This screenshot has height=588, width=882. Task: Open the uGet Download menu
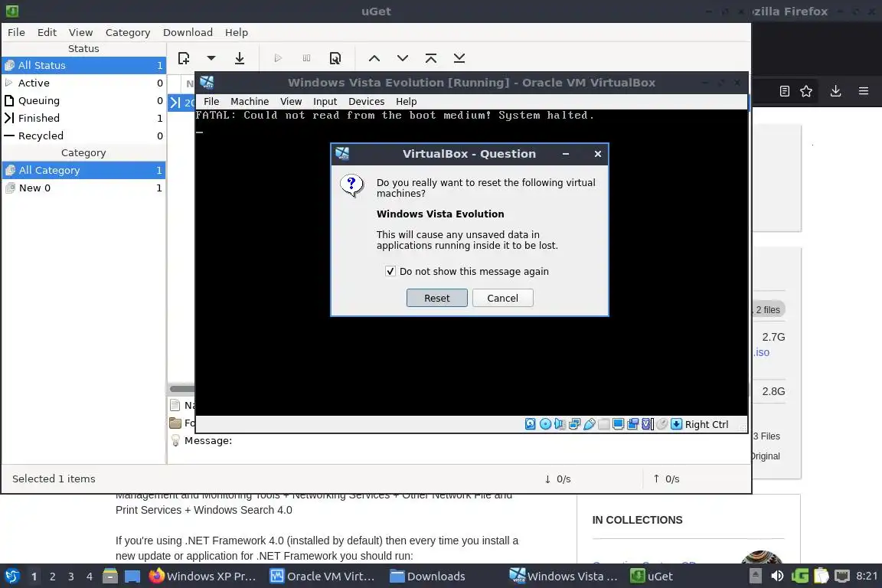(x=188, y=32)
